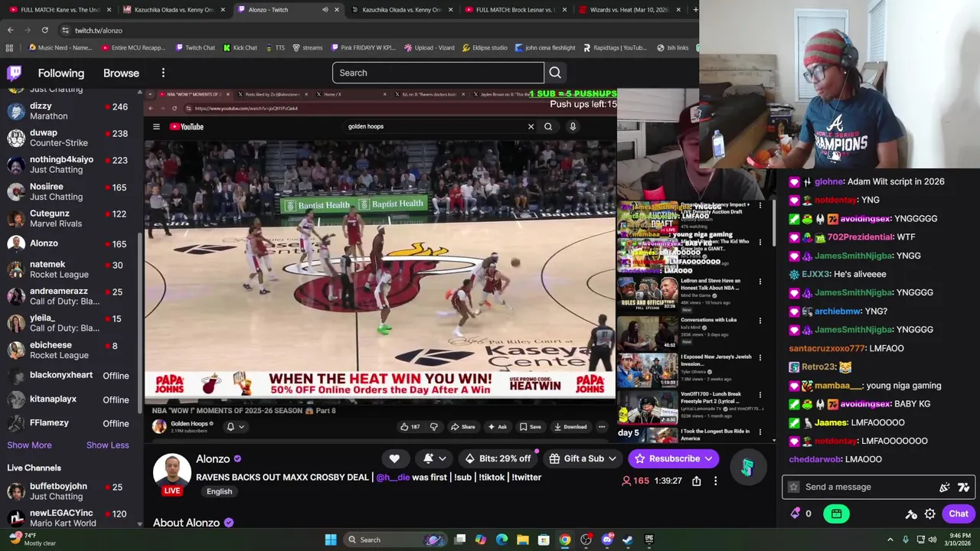Image resolution: width=980 pixels, height=551 pixels.
Task: Open Epic Games from the taskbar
Action: (x=648, y=540)
